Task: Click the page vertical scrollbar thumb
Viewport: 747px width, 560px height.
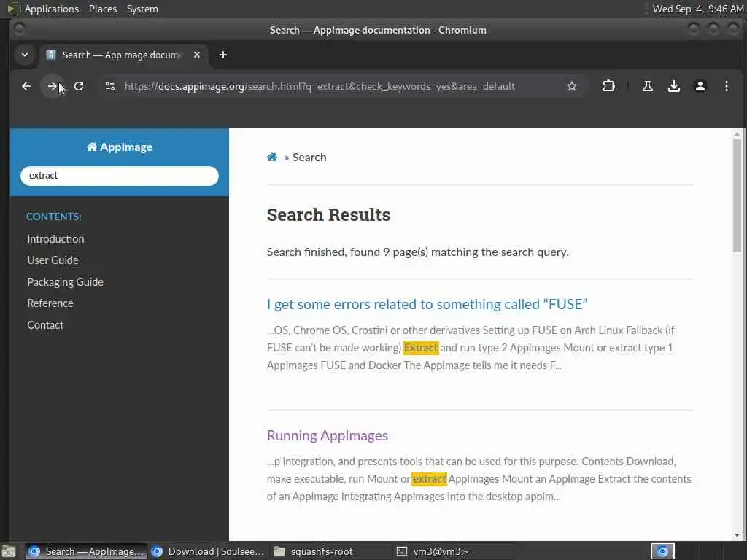Action: 737,195
